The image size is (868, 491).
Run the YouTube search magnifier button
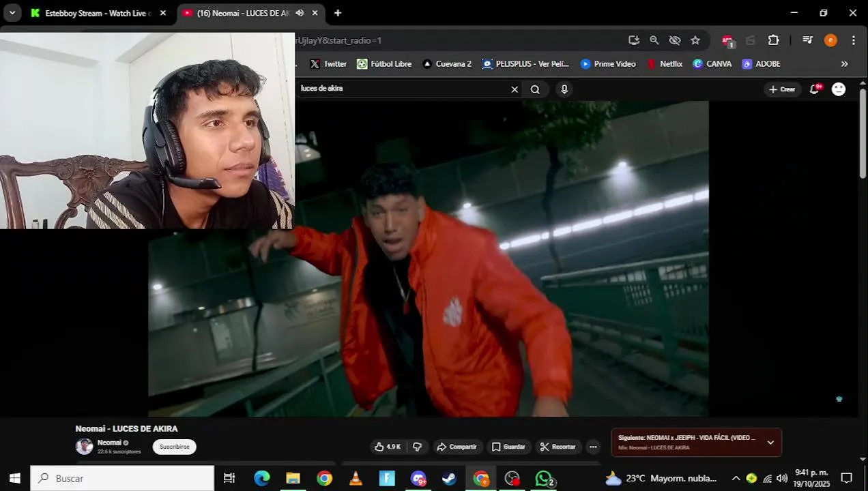(x=535, y=89)
